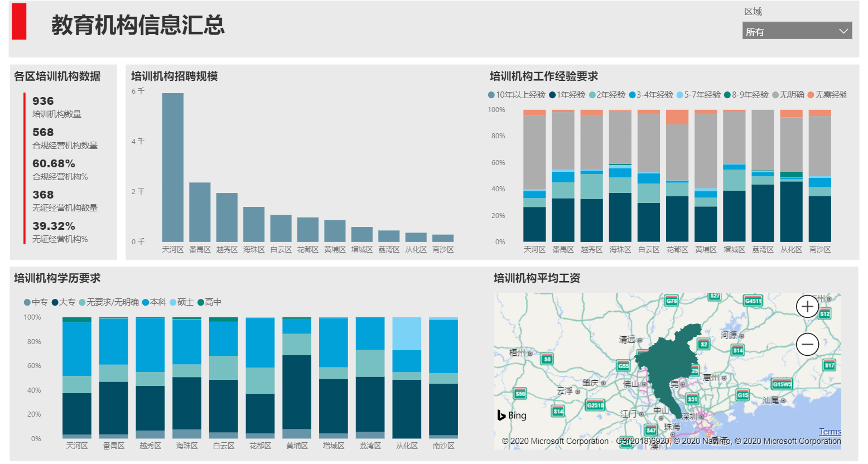Click the Bing logo on map
This screenshot has height=464, width=868.
[512, 415]
